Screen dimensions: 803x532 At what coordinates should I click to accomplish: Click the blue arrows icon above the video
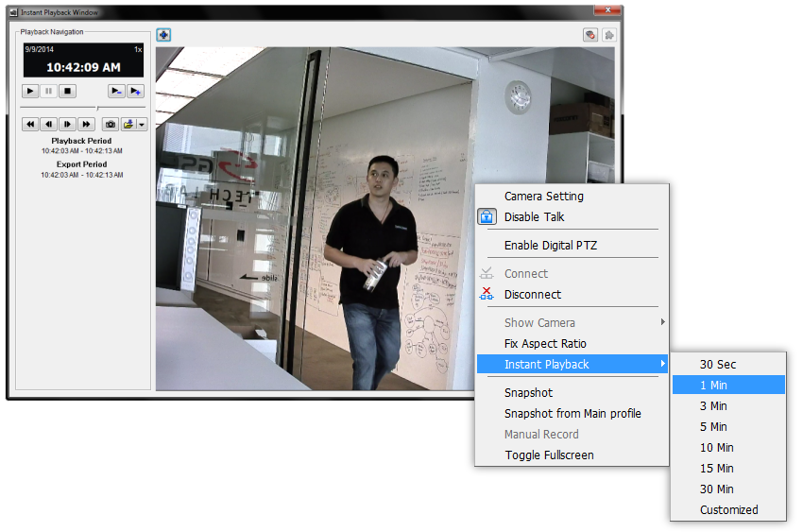(163, 35)
